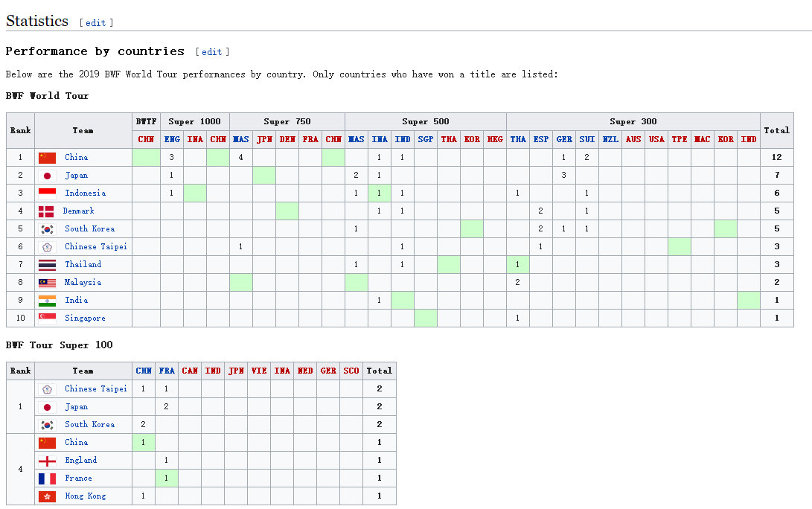Open the Singapore team link
This screenshot has width=812, height=509.
click(x=85, y=318)
